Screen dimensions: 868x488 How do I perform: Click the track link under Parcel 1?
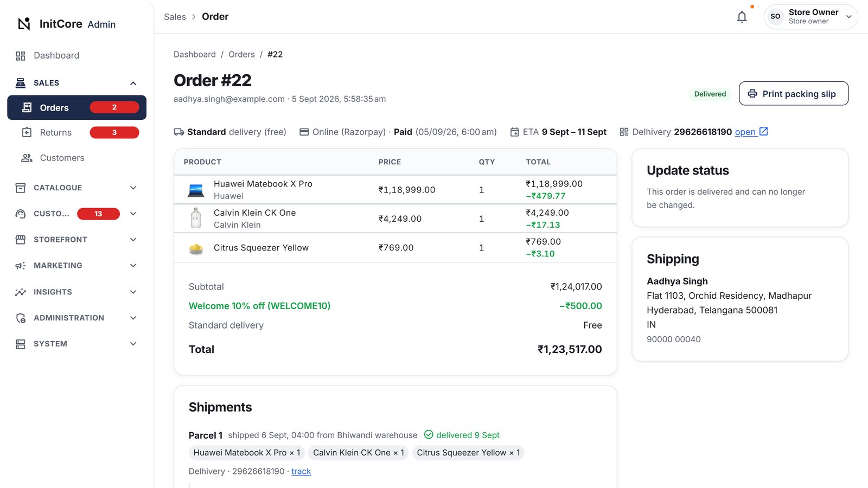301,471
